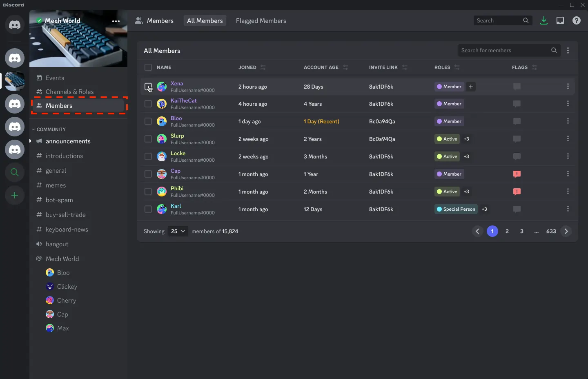Check the box for member Karl
This screenshot has height=379, width=588.
tap(148, 209)
